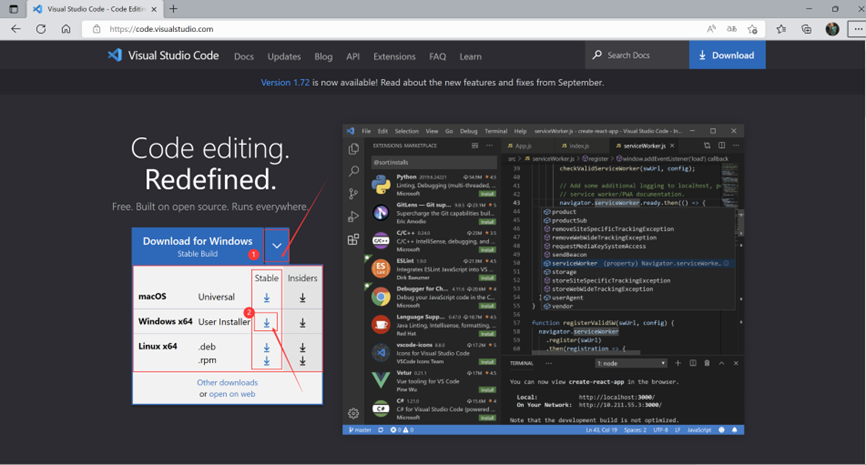Click serviceWorker.js tab in hero screenshot
Screen dimensions: 866x465
(x=644, y=146)
